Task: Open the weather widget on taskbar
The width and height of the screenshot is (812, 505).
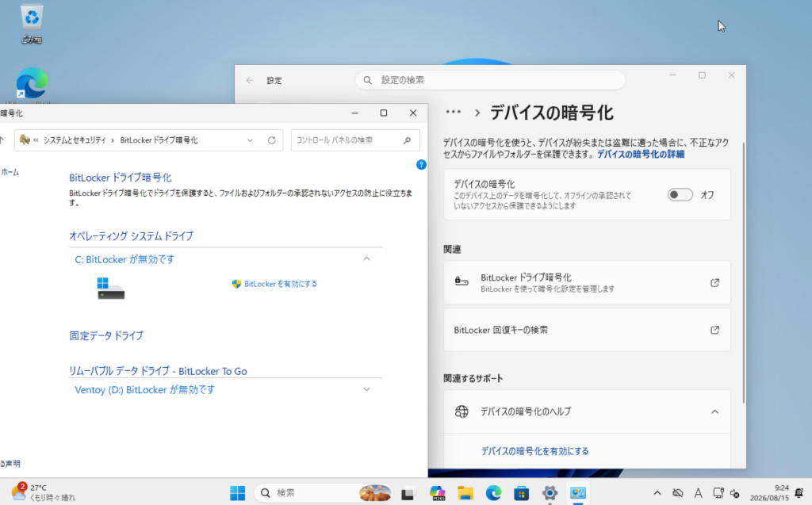Action: point(44,492)
